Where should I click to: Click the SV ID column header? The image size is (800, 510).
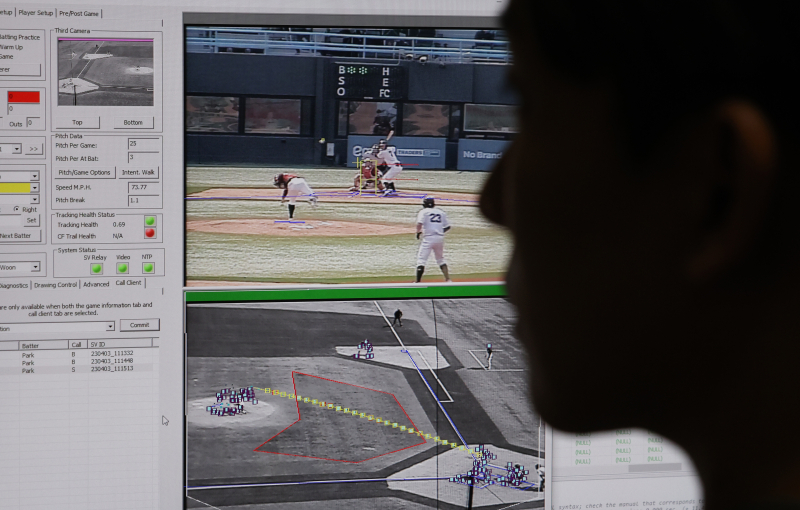(122, 344)
